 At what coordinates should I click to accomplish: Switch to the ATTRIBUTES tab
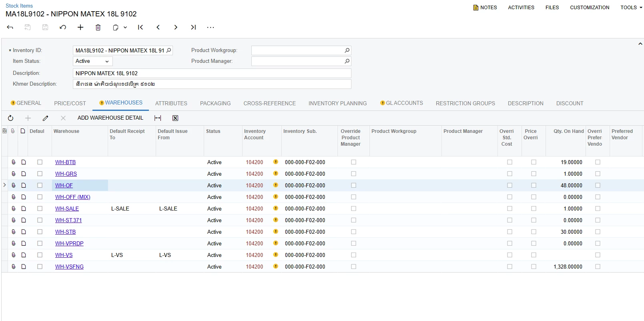click(171, 103)
